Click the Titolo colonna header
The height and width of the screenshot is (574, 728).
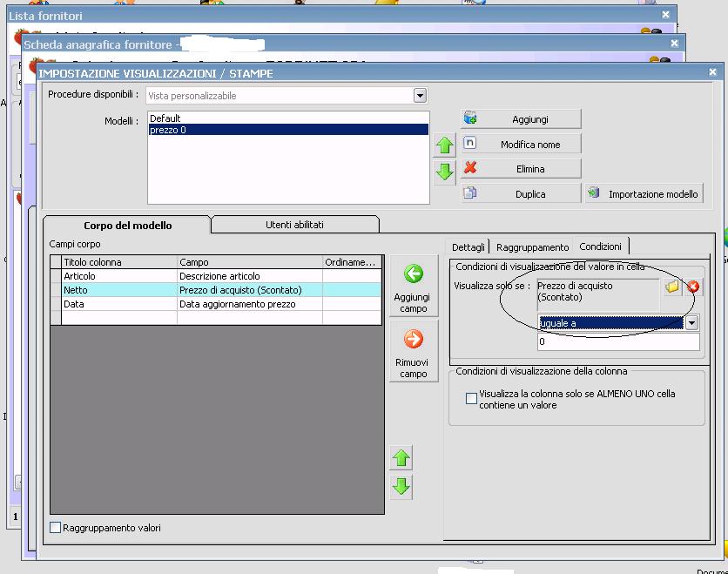(x=119, y=262)
